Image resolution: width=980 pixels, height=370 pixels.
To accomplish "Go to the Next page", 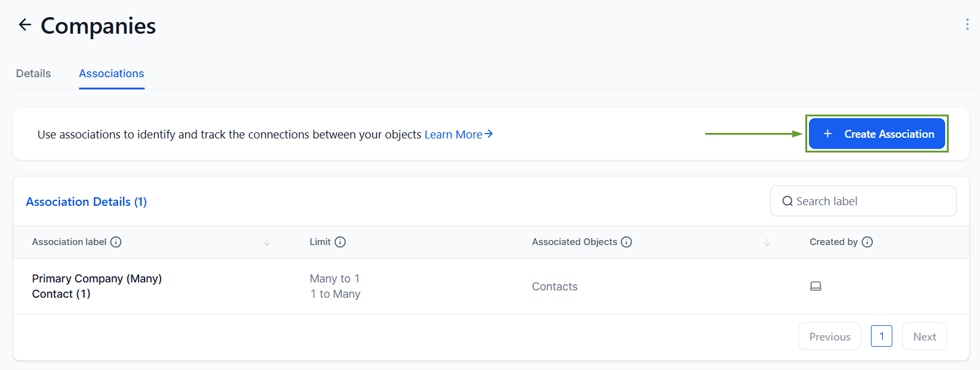I will [x=924, y=336].
